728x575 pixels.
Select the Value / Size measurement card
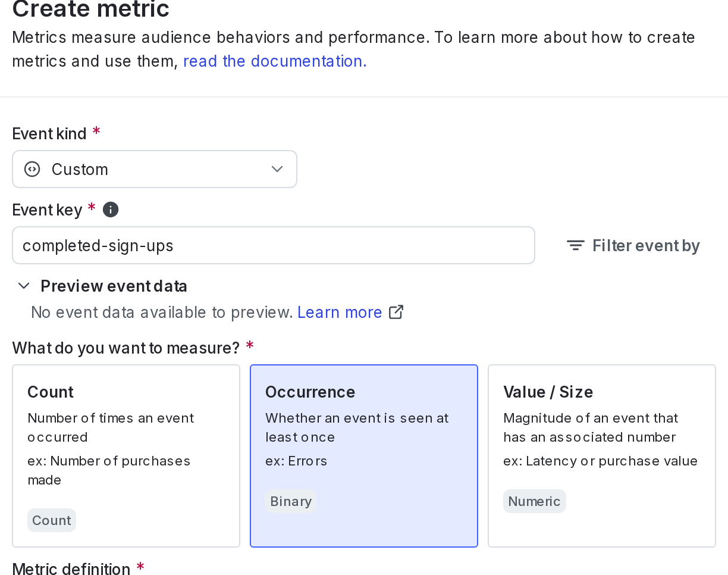click(601, 455)
